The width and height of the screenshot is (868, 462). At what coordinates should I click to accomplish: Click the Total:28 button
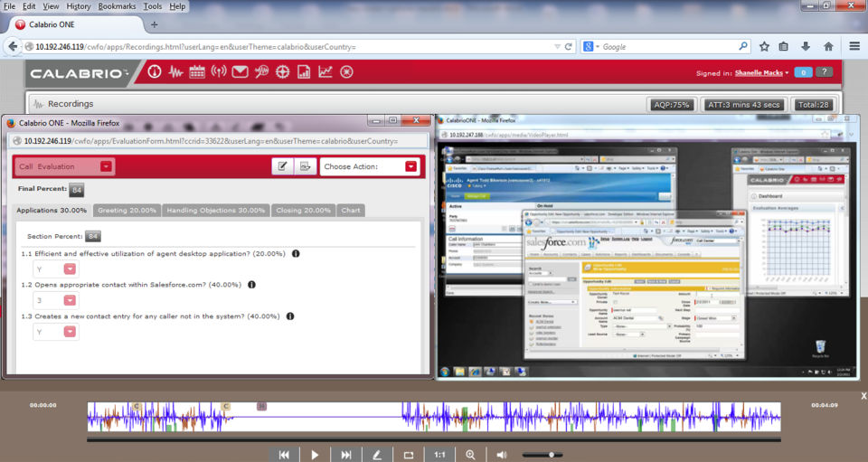(813, 105)
